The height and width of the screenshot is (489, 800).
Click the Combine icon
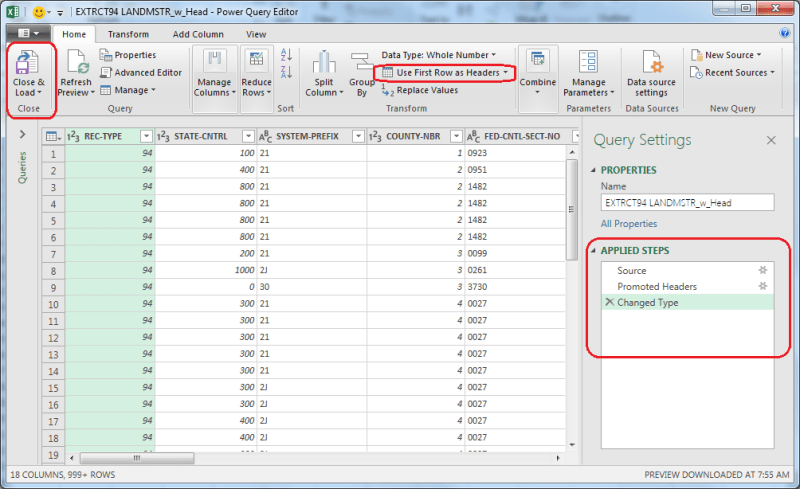[538, 61]
